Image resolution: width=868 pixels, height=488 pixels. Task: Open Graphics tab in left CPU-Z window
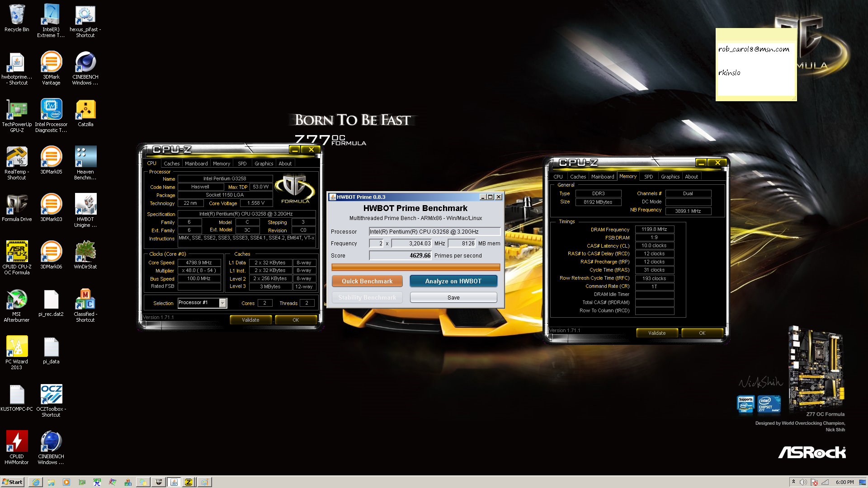click(264, 164)
